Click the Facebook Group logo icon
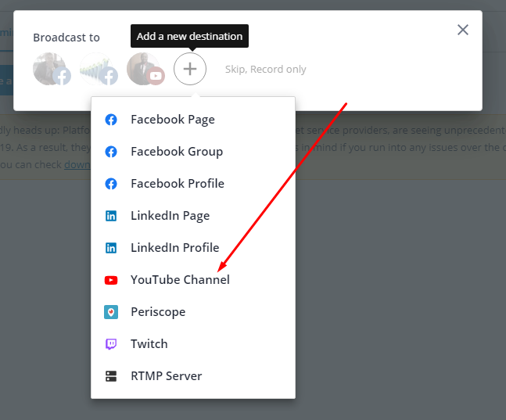The image size is (506, 420). (x=111, y=152)
